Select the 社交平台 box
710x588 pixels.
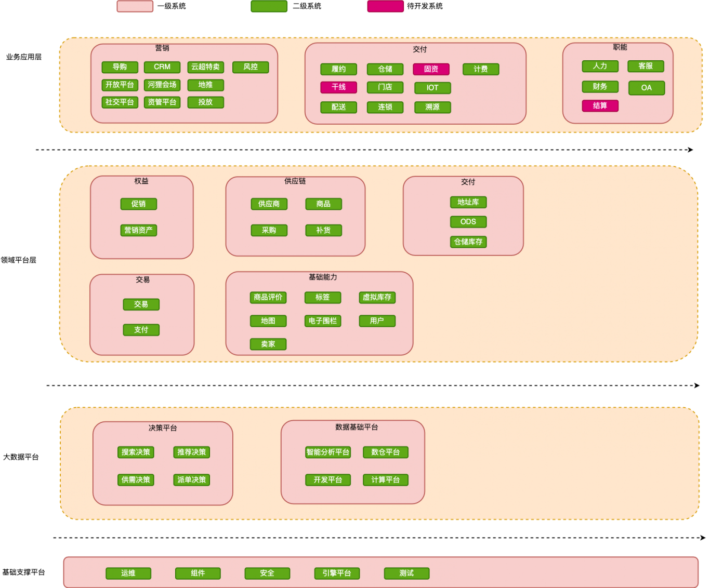(120, 102)
